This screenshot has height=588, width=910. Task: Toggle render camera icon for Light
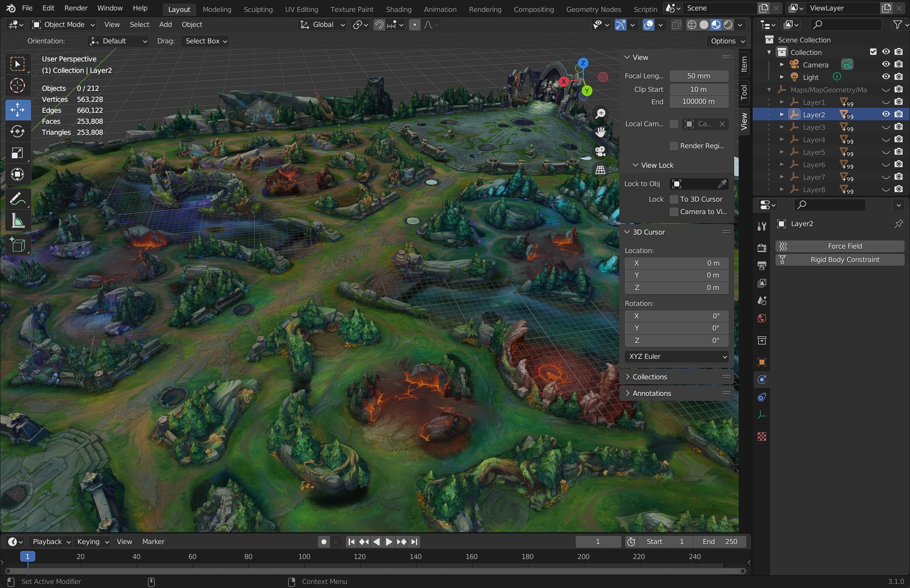pyautogui.click(x=899, y=77)
